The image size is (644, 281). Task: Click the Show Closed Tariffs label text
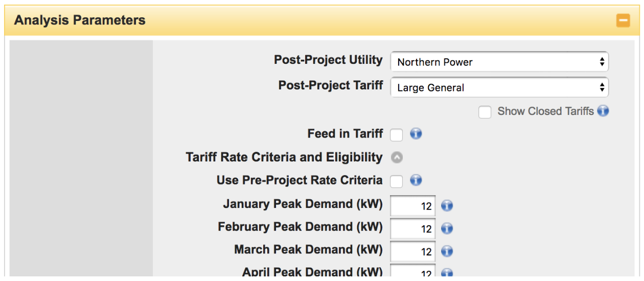click(x=545, y=111)
